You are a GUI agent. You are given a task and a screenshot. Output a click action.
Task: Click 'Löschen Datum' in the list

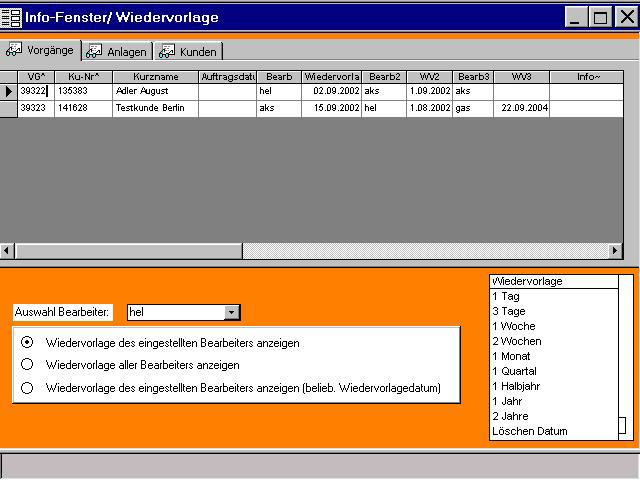pyautogui.click(x=529, y=431)
